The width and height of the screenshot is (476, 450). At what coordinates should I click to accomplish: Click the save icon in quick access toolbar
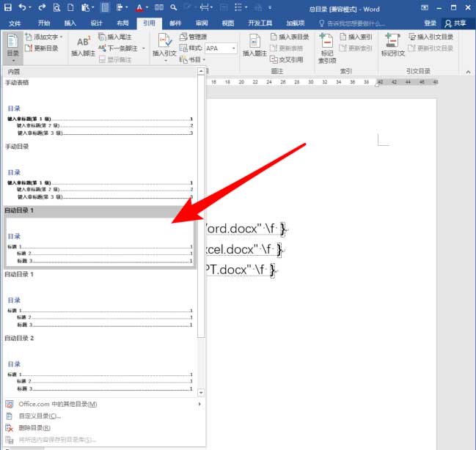(x=8, y=7)
